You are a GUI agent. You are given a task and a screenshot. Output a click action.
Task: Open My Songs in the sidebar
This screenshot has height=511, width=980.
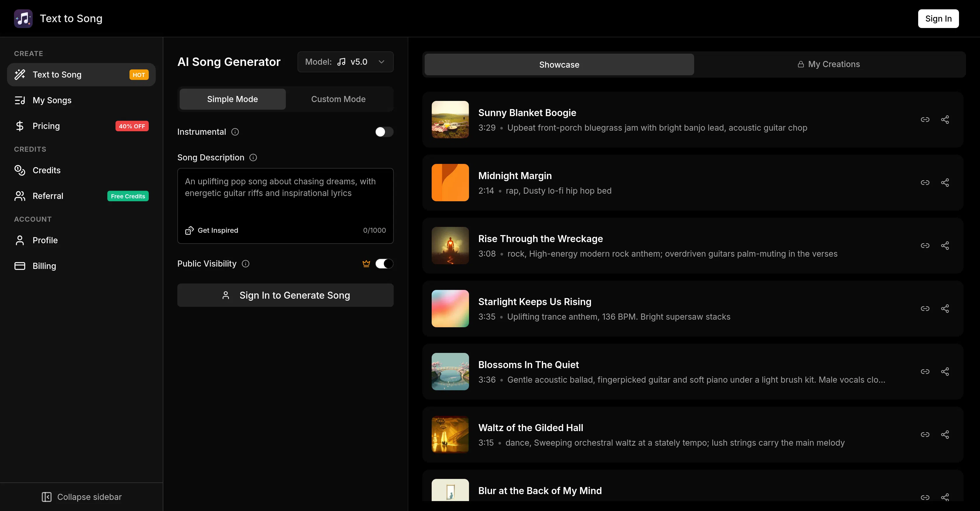coord(52,100)
